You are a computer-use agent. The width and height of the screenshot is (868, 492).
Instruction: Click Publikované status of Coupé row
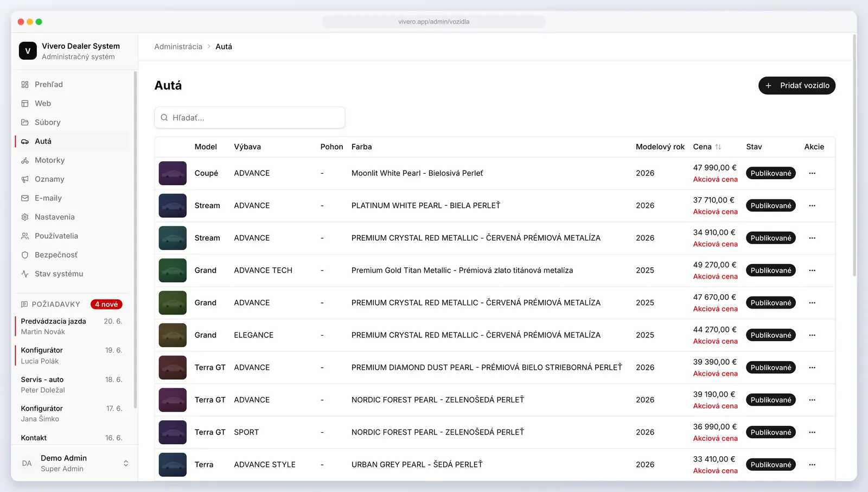point(771,173)
